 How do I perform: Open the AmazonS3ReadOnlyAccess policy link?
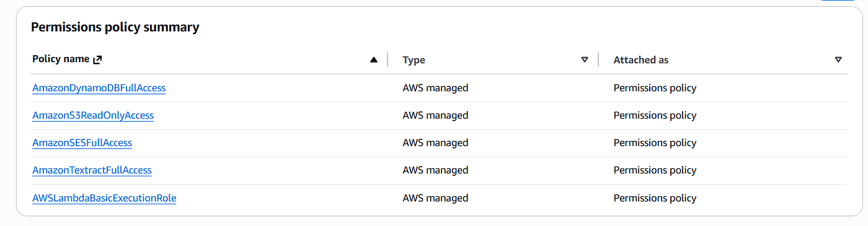[93, 115]
